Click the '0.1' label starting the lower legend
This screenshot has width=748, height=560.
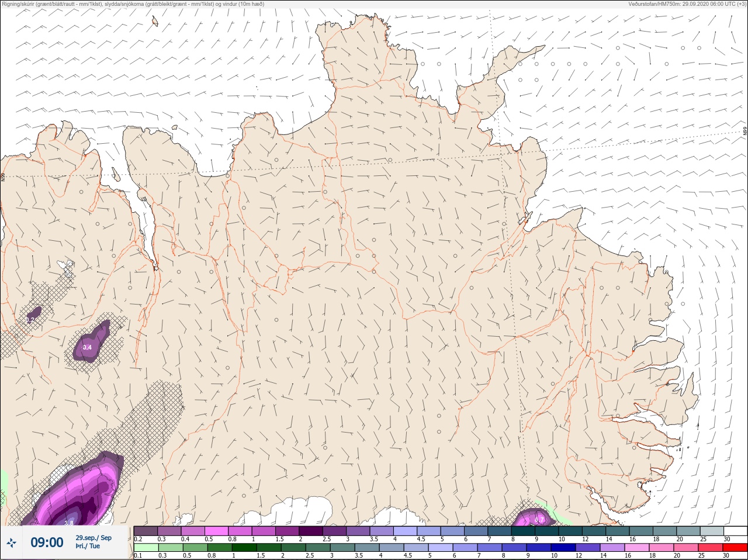(138, 555)
